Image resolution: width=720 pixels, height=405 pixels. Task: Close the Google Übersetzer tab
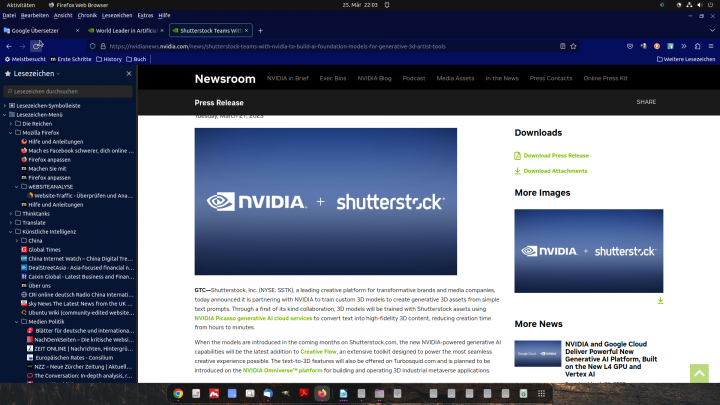pyautogui.click(x=77, y=31)
